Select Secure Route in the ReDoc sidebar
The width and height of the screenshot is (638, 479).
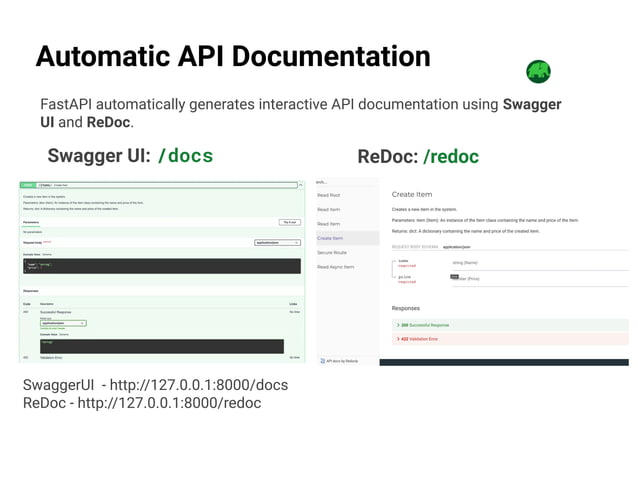click(332, 253)
